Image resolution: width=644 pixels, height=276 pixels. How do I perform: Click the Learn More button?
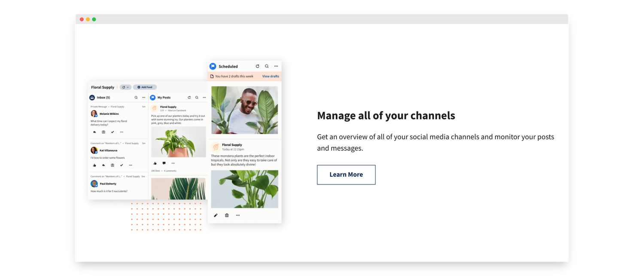point(346,175)
